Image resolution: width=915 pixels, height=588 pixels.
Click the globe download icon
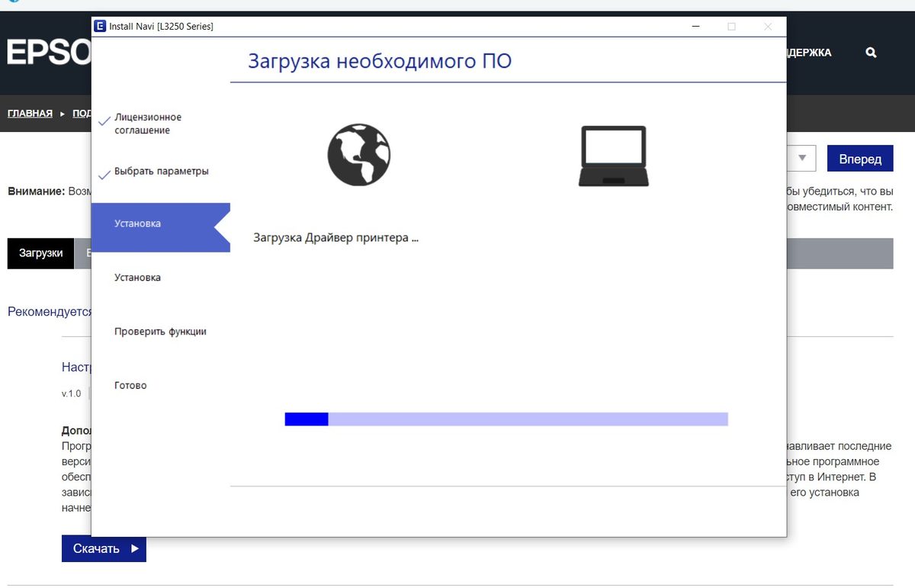(x=359, y=156)
